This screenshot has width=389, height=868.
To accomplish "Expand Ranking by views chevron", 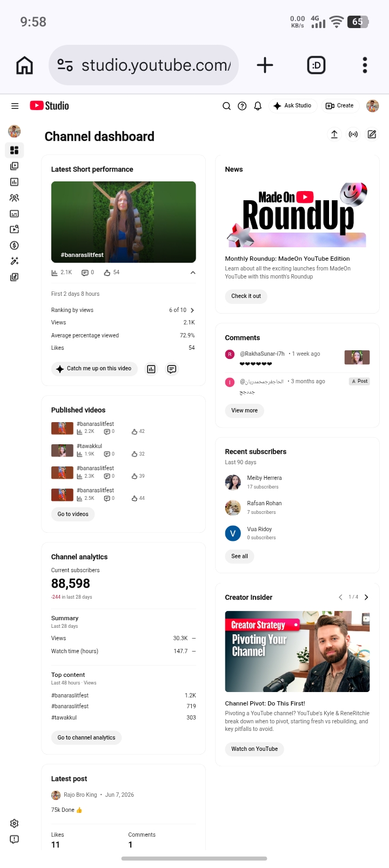I will click(192, 310).
